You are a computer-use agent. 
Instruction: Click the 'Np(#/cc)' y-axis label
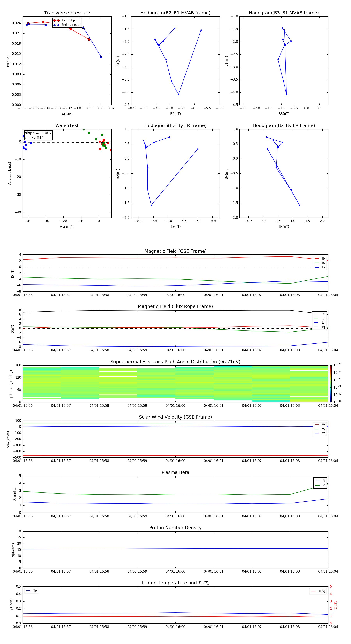click(x=13, y=550)
